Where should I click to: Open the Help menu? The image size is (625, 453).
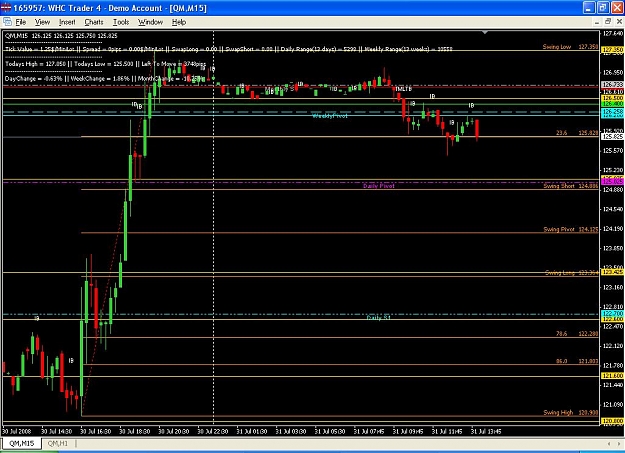click(x=179, y=22)
